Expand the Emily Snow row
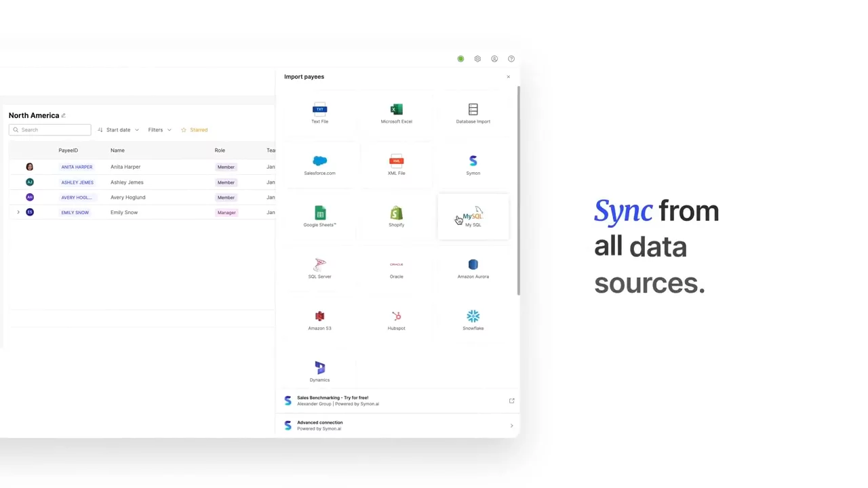This screenshot has width=868, height=488. pos(18,213)
